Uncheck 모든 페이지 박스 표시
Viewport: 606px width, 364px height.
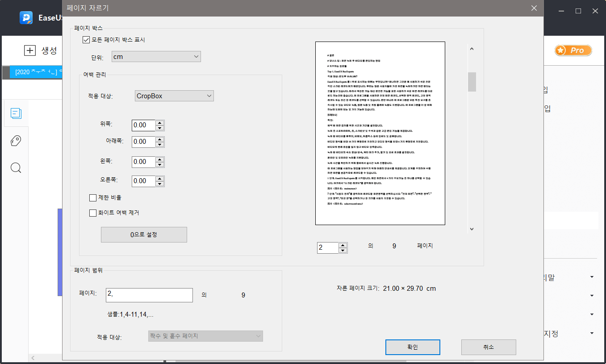[85, 40]
